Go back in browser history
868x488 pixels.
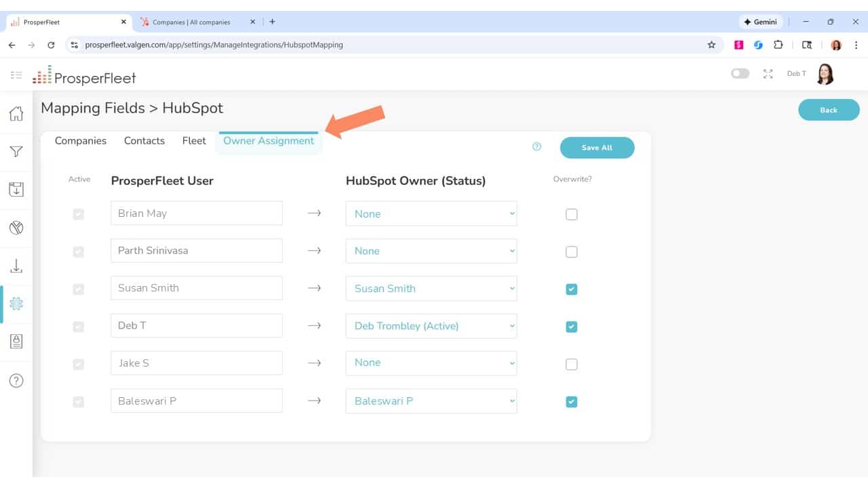click(12, 45)
